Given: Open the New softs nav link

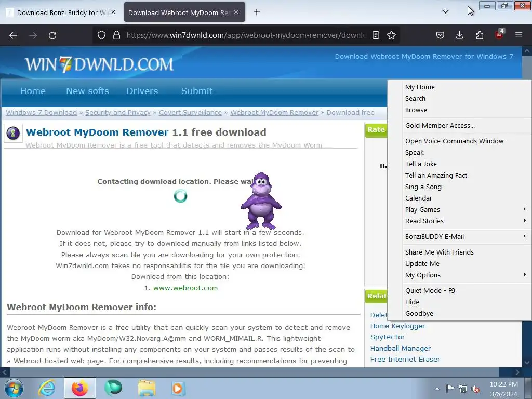Looking at the screenshot, I should (x=87, y=91).
